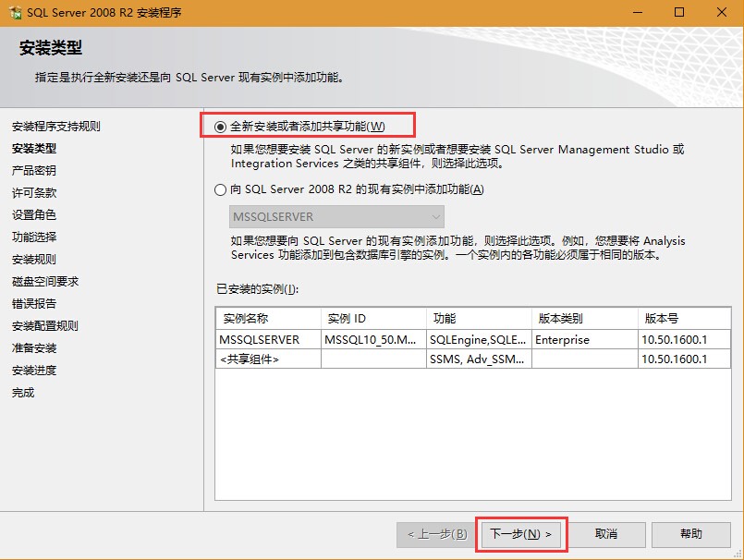Screen dimensions: 744x560
Task: Select the <共享组件> row in the table
Action: pyautogui.click(x=249, y=359)
